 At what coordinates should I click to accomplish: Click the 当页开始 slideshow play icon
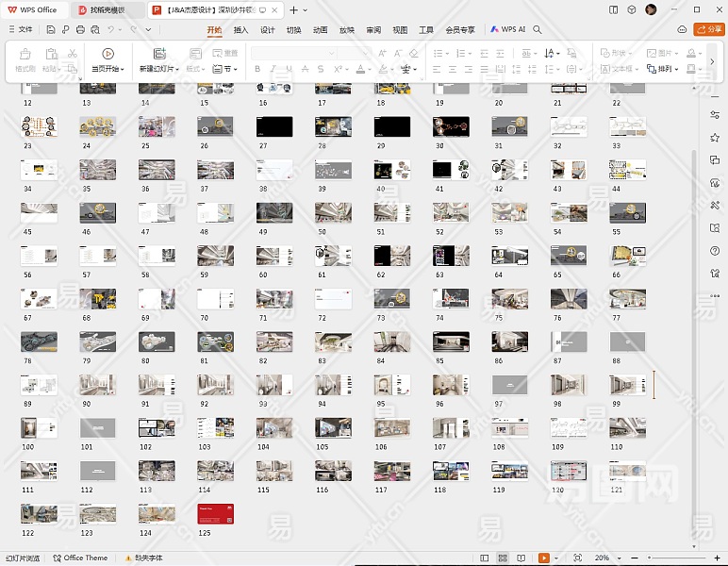(108, 53)
